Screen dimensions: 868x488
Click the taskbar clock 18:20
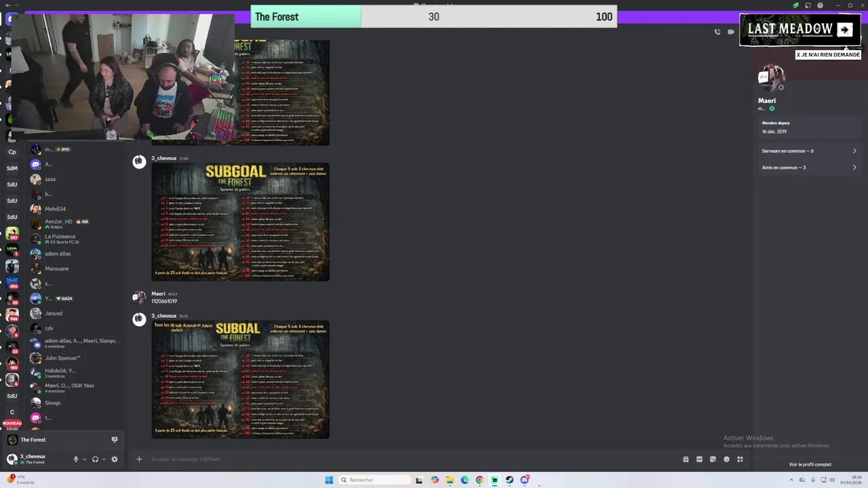click(x=852, y=480)
